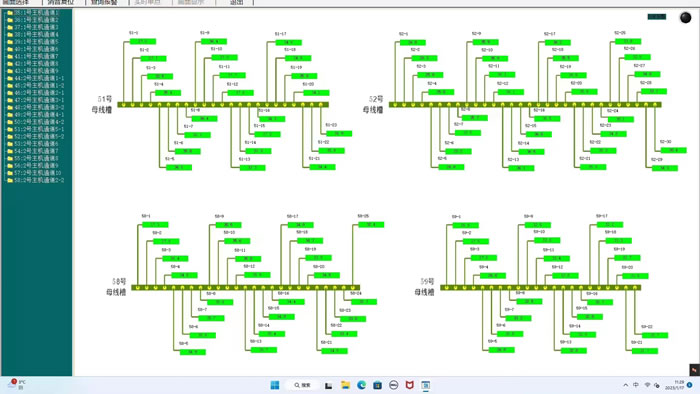Click the black round indicator at top right
This screenshot has height=394, width=700.
[x=685, y=17]
